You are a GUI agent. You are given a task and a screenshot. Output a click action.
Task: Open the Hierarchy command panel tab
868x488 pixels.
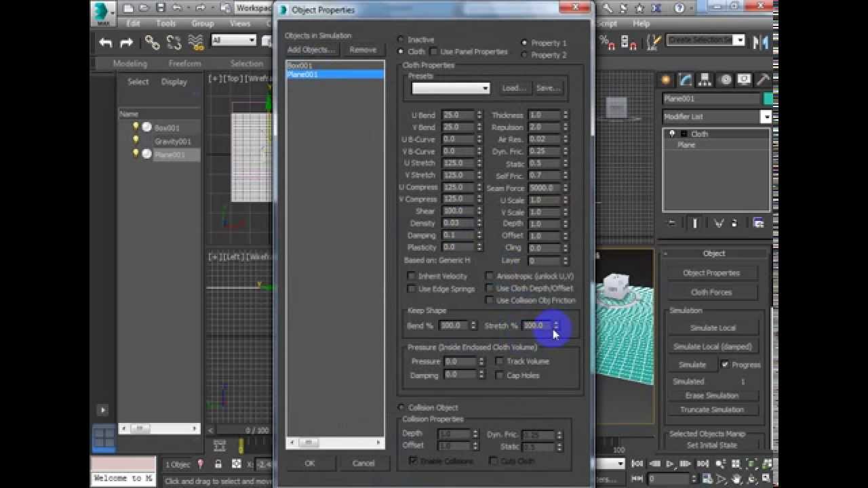coord(705,80)
